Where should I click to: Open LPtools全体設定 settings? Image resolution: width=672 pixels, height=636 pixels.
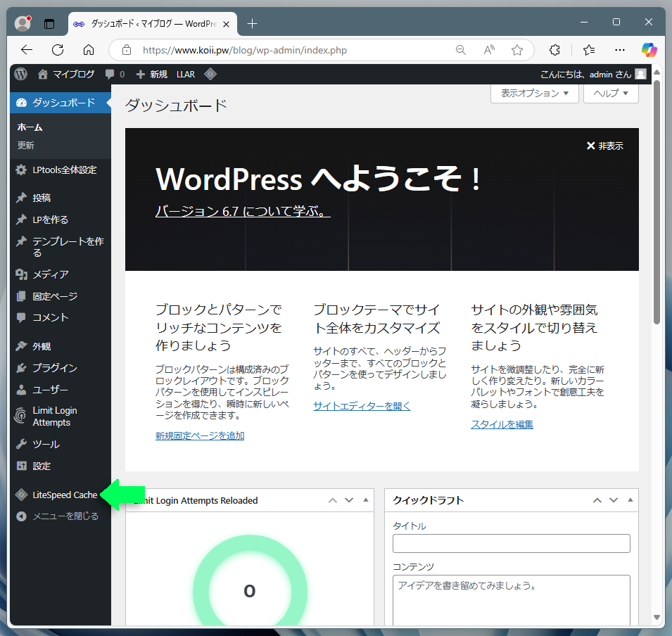(x=61, y=170)
